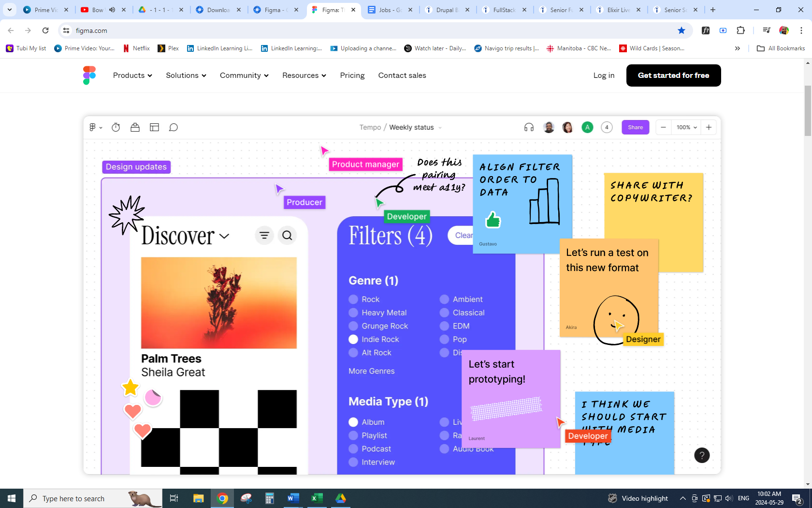812x508 pixels.
Task: Bookmark star icon in address bar
Action: pos(681,30)
